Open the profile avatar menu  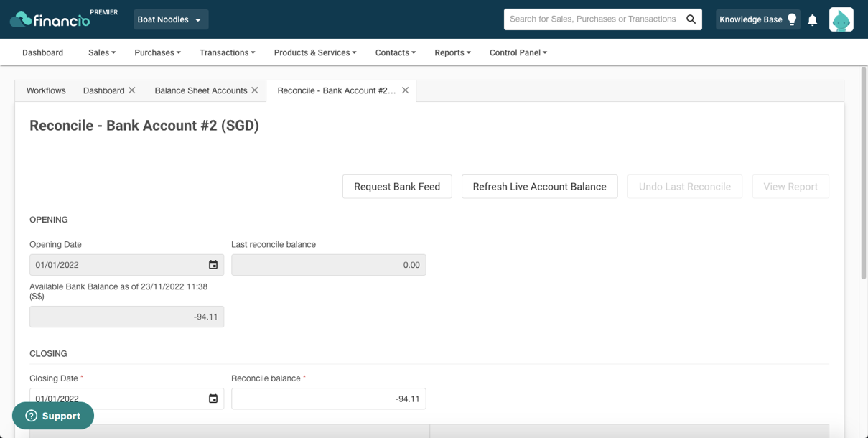841,19
